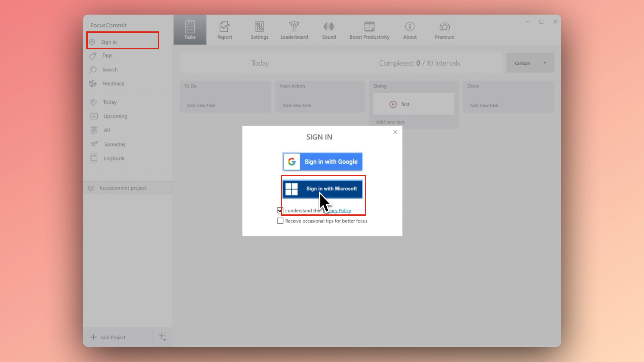The width and height of the screenshot is (644, 362).
Task: Open the Settings sliders icon
Action: 259,26
